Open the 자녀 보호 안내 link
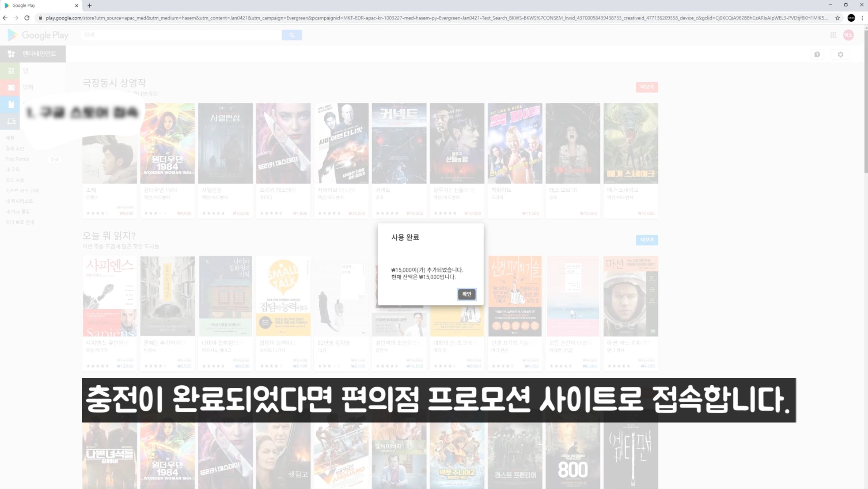This screenshot has height=489, width=868. tap(20, 222)
